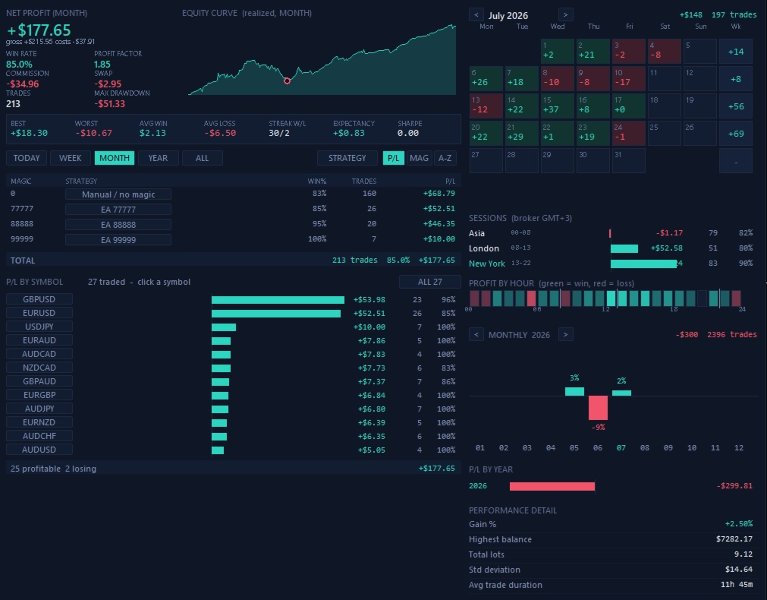Select the AUDJPY symbol
The width and height of the screenshot is (767, 600).
(39, 408)
